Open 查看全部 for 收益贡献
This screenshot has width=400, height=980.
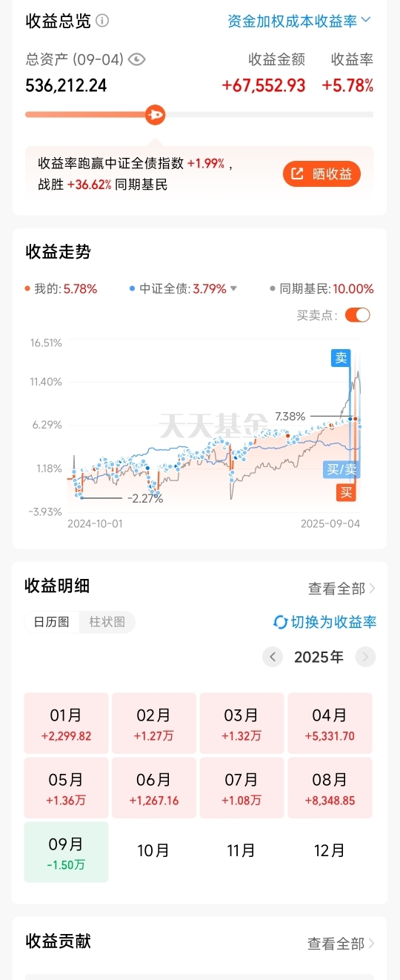click(x=342, y=944)
